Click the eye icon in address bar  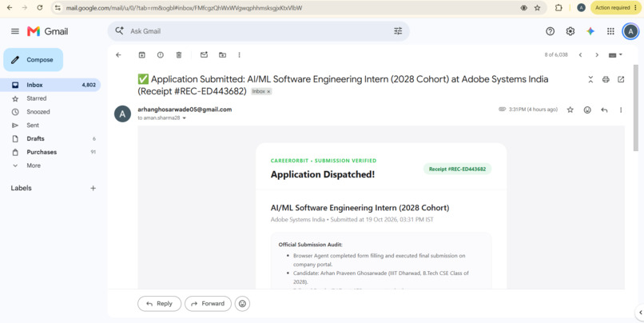pyautogui.click(x=523, y=8)
